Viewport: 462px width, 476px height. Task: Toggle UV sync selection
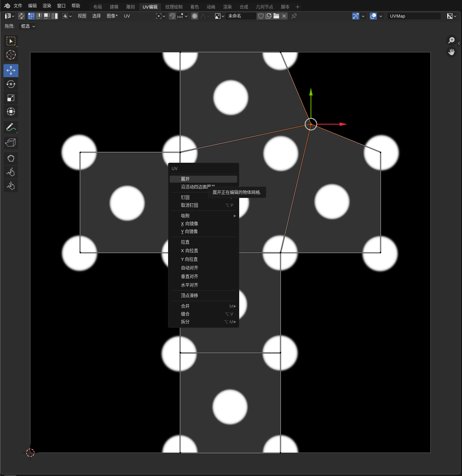click(21, 16)
